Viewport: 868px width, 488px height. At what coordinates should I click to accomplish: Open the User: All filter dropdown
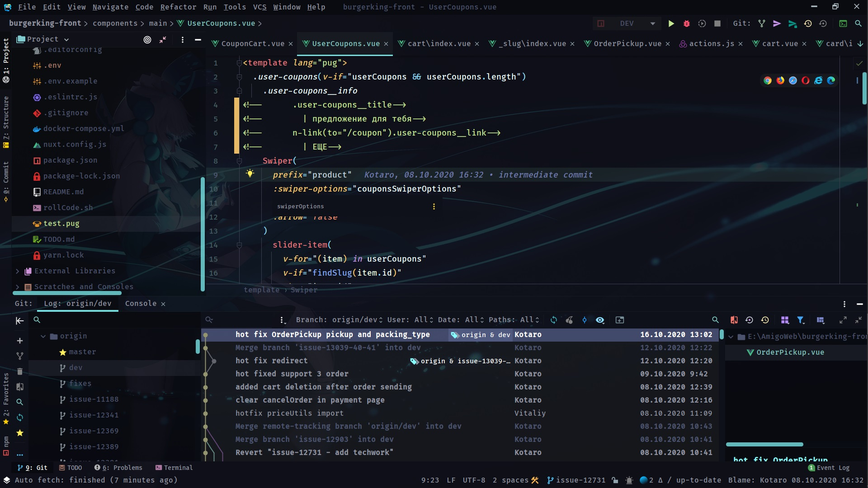(x=410, y=320)
